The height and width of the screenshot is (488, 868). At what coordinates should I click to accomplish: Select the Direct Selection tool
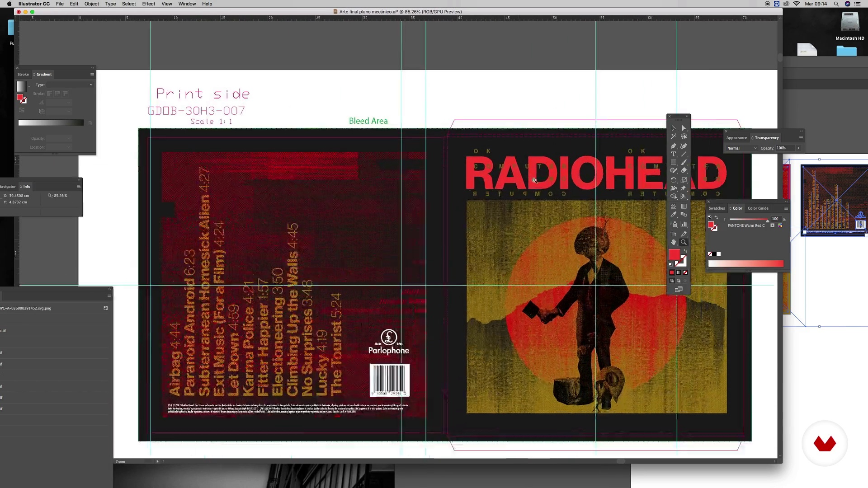pyautogui.click(x=684, y=128)
